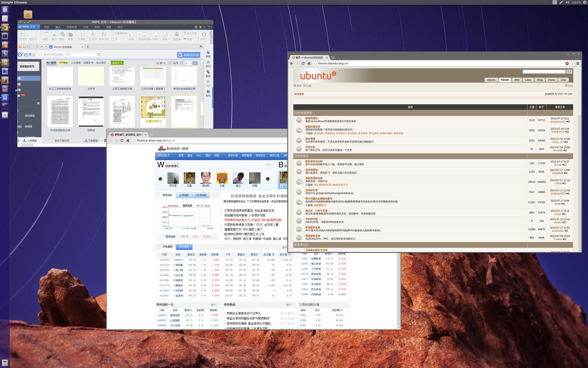Click the 备份 backup icon in WPS right sidebar

tap(208, 92)
